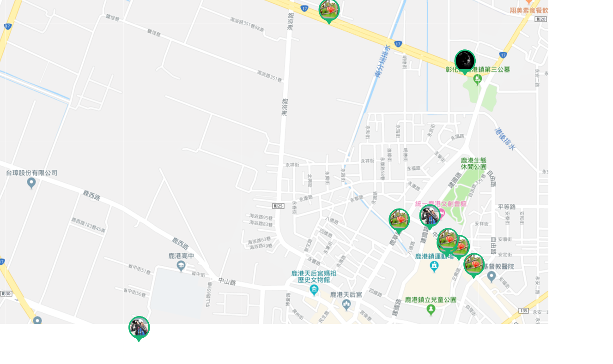Click the flower photo marker on Route 17
This screenshot has width=613, height=364.
[x=329, y=10]
